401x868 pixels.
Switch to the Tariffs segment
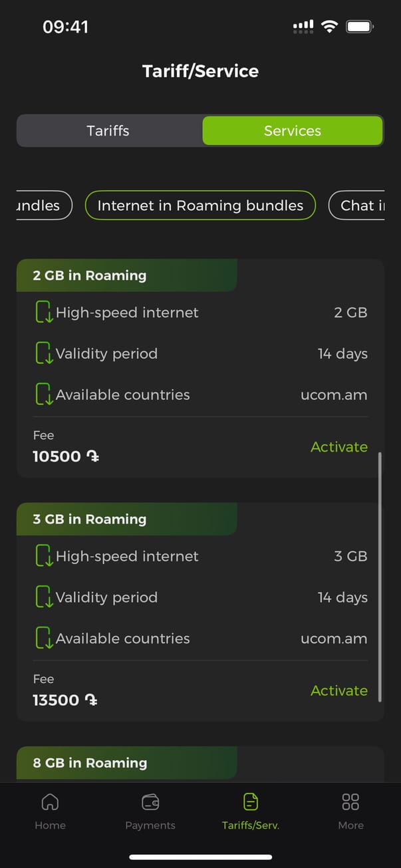(108, 130)
